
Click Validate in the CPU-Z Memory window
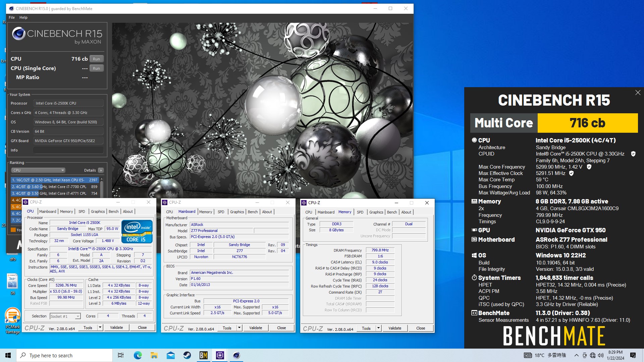[x=395, y=328]
